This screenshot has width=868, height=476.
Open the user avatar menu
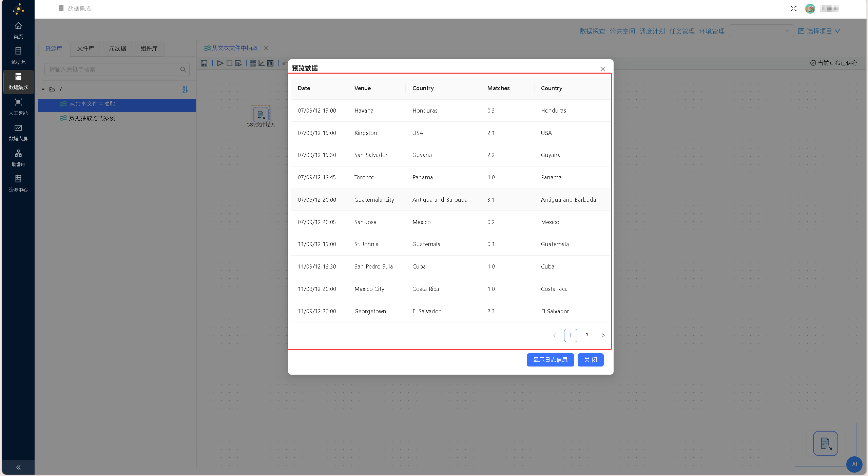click(810, 8)
